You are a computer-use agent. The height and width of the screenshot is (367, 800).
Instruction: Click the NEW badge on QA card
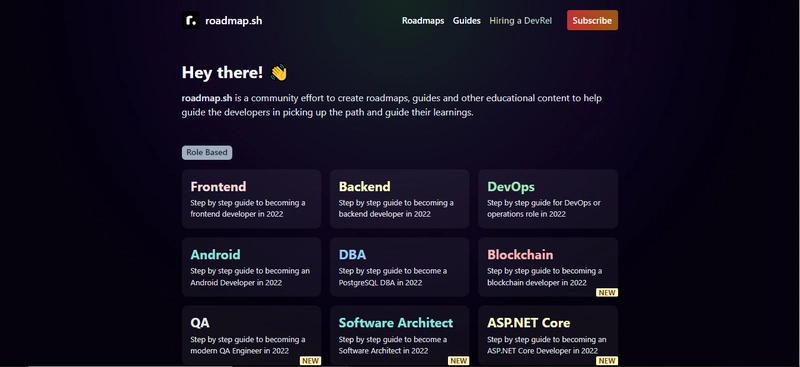coord(310,361)
